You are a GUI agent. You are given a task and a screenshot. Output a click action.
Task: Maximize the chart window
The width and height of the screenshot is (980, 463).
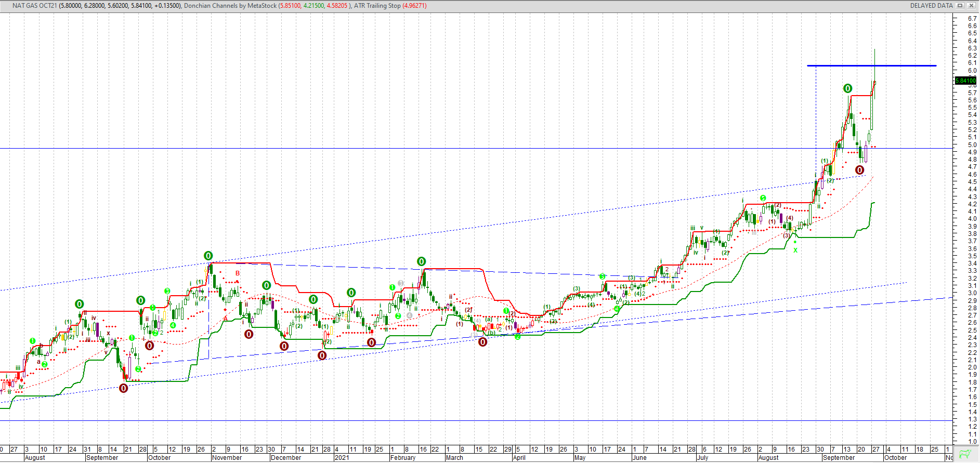[960, 6]
